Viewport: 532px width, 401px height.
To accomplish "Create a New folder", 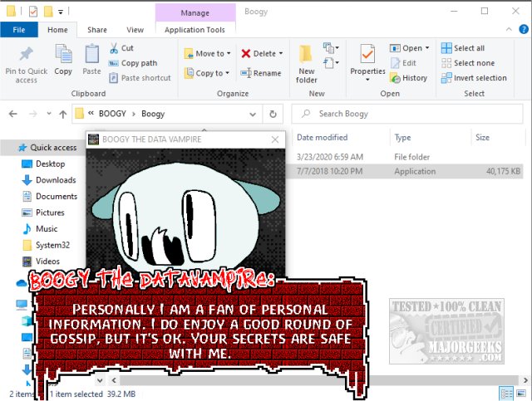I will pyautogui.click(x=306, y=65).
